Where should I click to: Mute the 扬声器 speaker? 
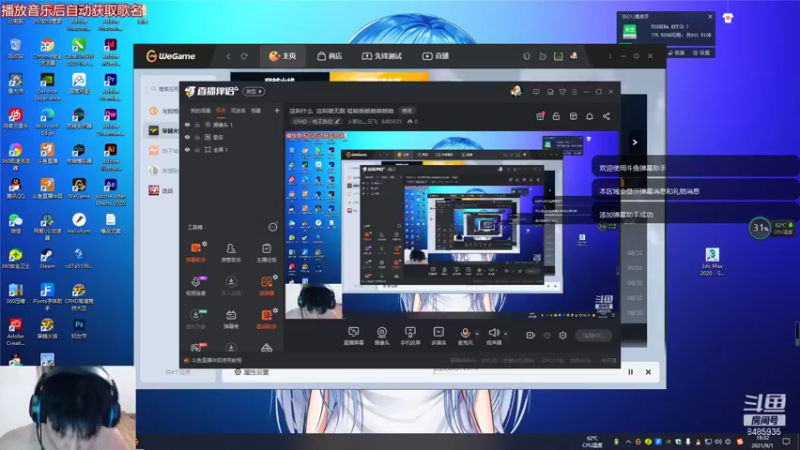pyautogui.click(x=493, y=336)
